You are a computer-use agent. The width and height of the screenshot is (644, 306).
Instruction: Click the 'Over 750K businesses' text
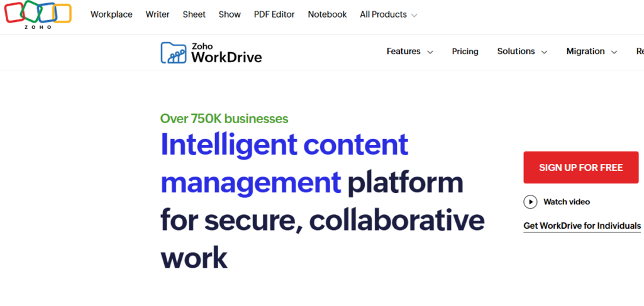pyautogui.click(x=225, y=119)
